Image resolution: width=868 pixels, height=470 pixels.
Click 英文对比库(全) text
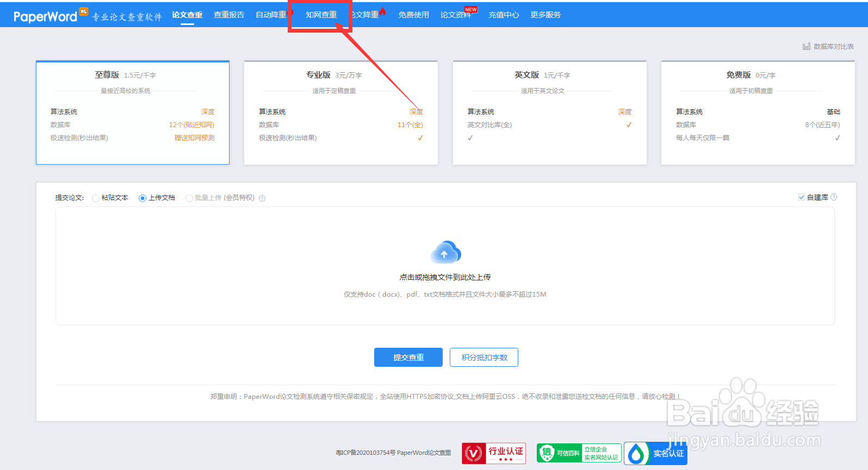pos(489,125)
